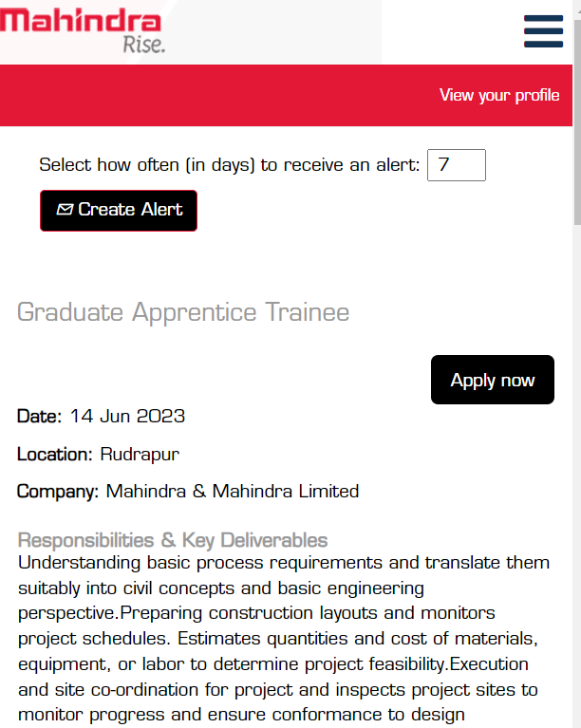
Task: Focus the alert frequency days input
Action: [456, 165]
